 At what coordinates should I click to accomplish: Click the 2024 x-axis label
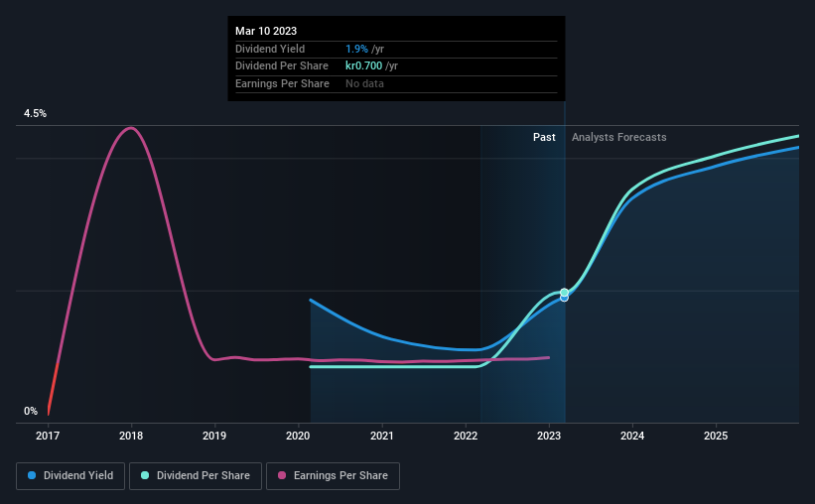pyautogui.click(x=632, y=436)
